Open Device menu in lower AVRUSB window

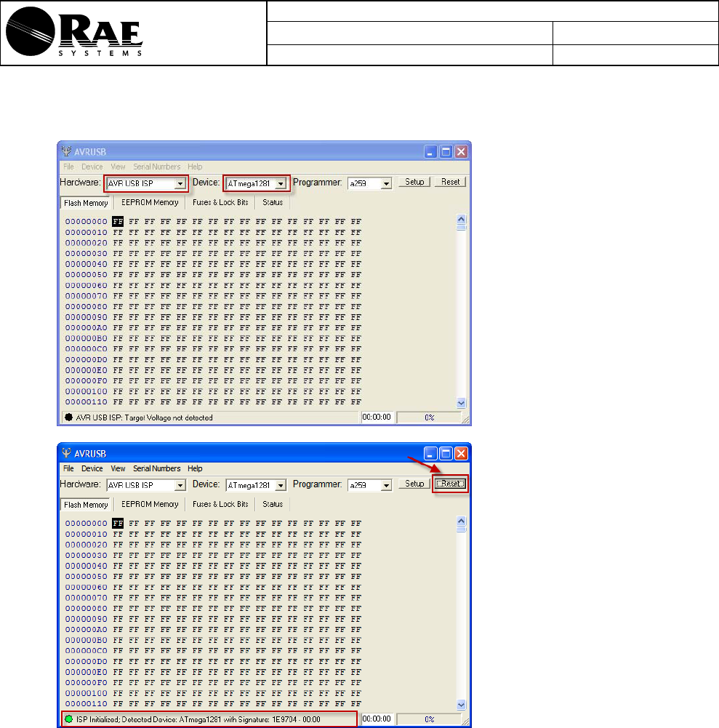92,468
